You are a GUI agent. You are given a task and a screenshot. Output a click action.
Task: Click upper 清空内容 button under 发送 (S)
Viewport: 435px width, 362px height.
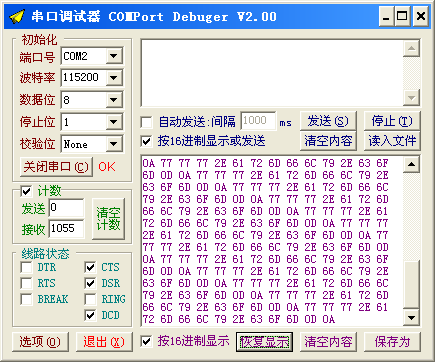pyautogui.click(x=328, y=141)
